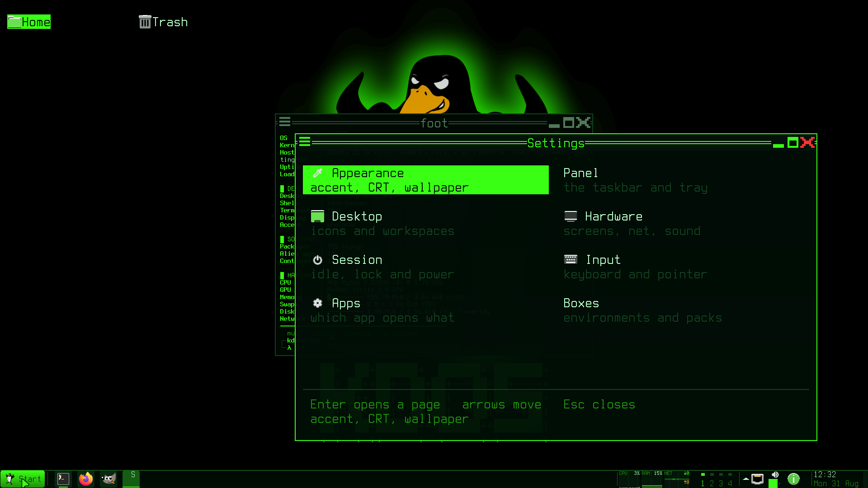Switch to workspace 2
Viewport: 868px width, 488px height.
tap(712, 480)
